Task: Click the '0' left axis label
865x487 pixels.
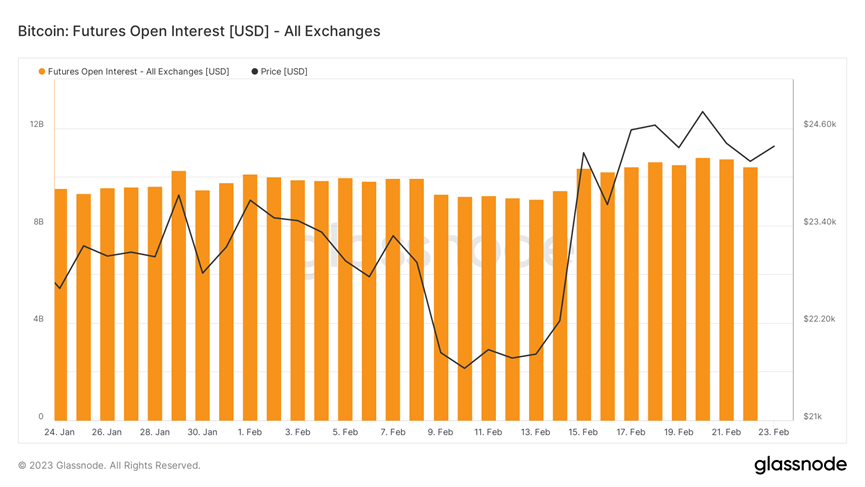Action: coord(41,416)
